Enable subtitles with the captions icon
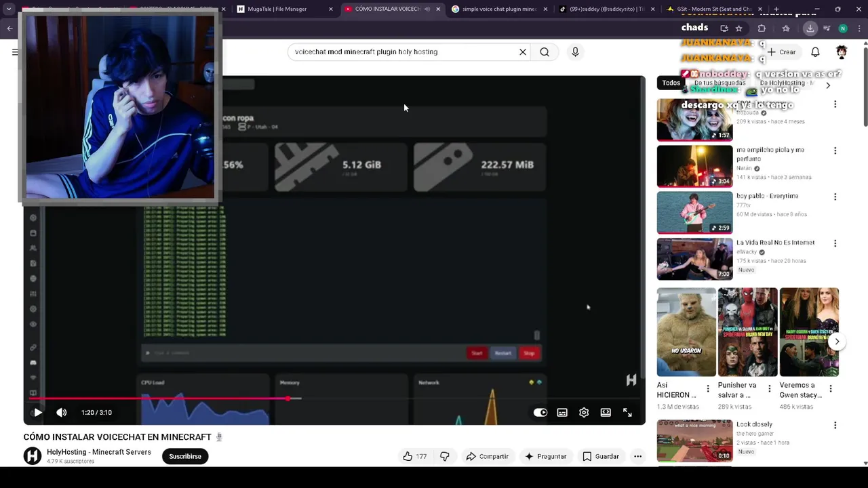The height and width of the screenshot is (488, 868). pos(562,412)
